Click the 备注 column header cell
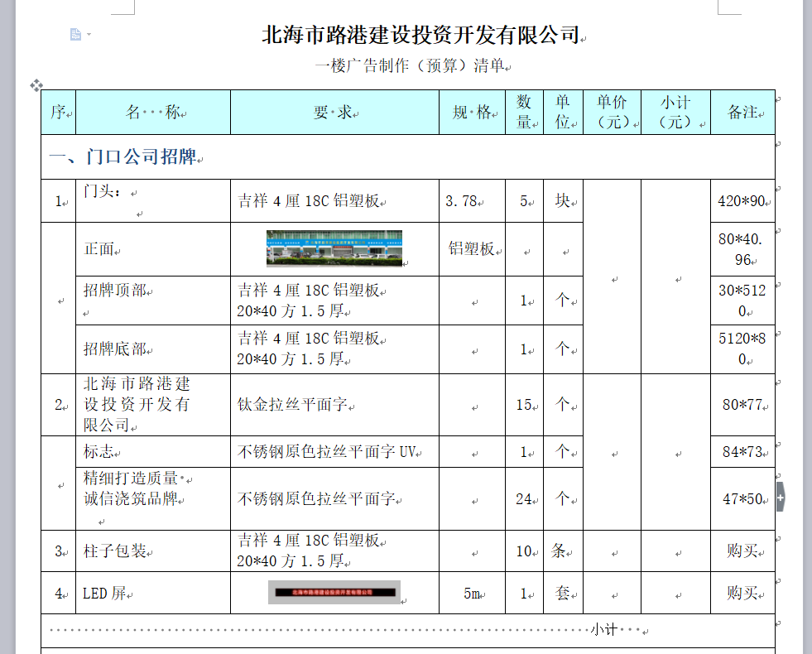This screenshot has width=812, height=654. (742, 113)
